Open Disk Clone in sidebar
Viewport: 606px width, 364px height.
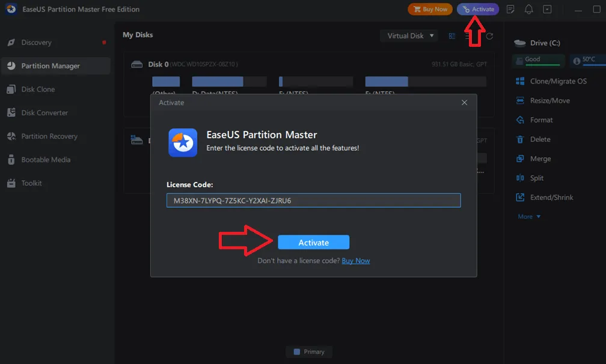point(56,89)
